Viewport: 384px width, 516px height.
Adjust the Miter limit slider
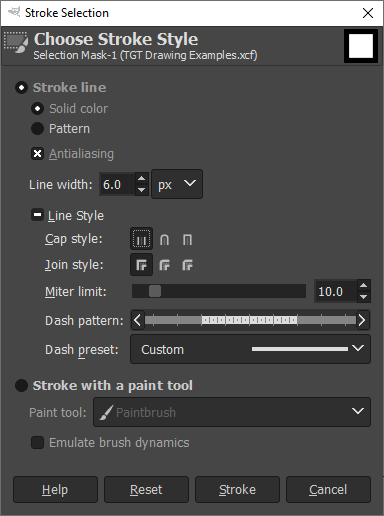coord(219,291)
